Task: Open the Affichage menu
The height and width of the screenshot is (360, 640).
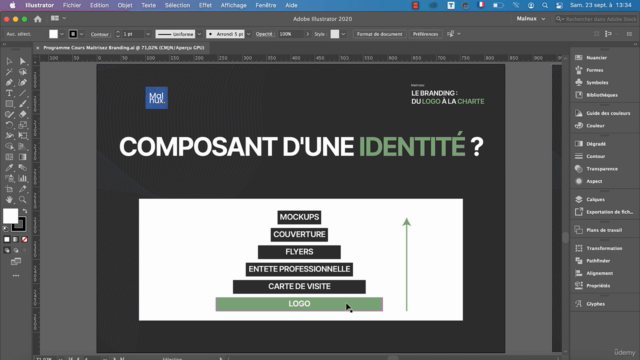Action: coord(233,5)
